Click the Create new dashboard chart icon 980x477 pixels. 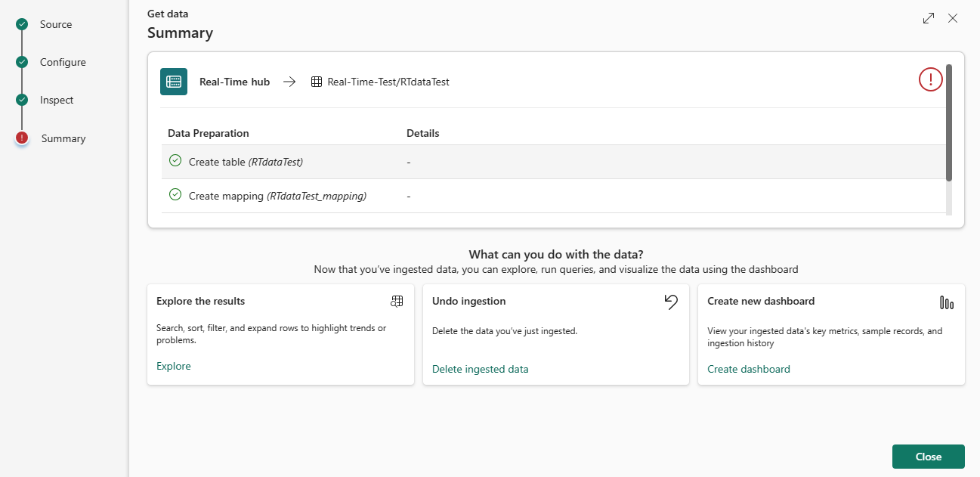click(x=947, y=303)
